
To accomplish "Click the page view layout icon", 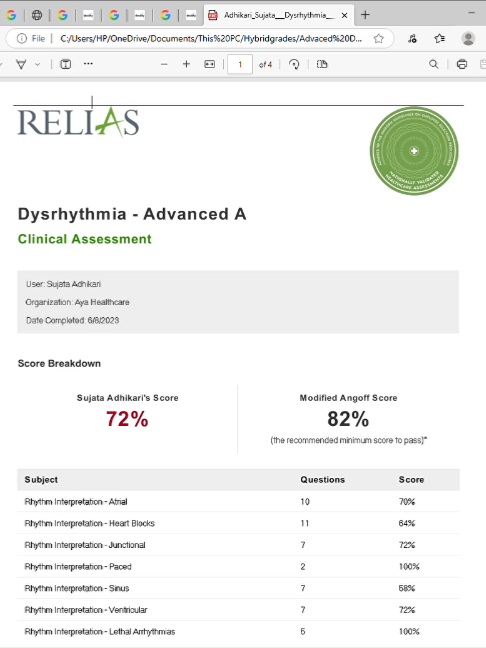I will [322, 64].
